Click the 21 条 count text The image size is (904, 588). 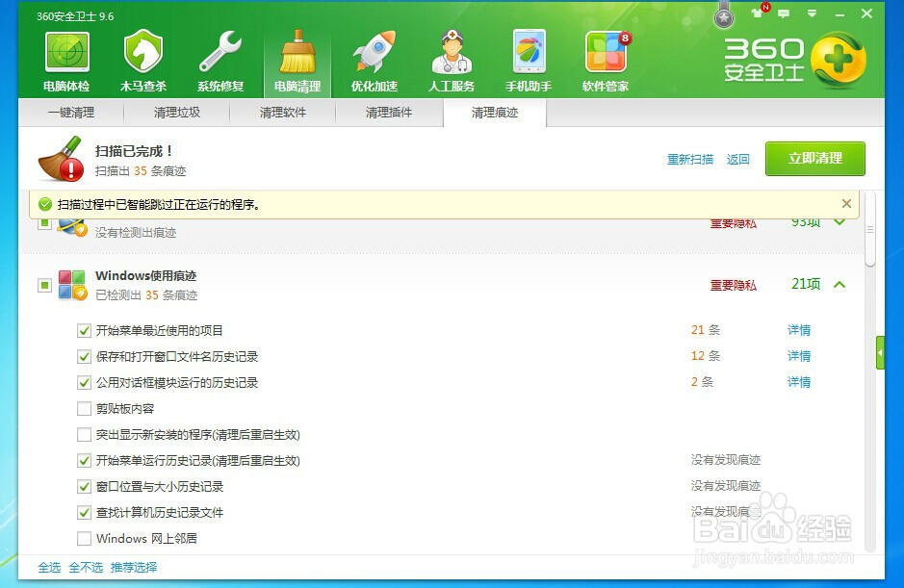(706, 330)
